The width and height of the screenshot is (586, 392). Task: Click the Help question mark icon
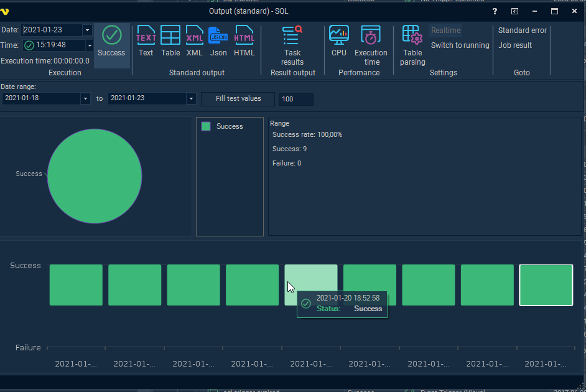pyautogui.click(x=495, y=11)
